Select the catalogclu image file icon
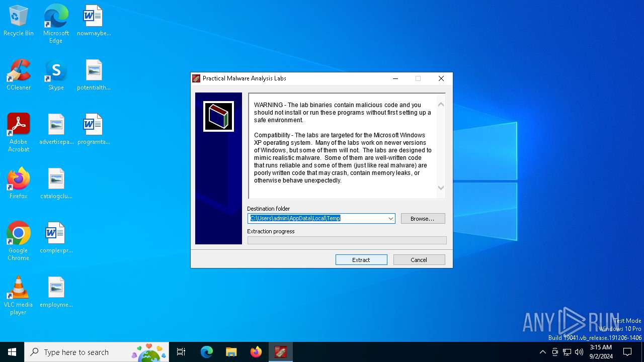Screen dimensions: 644x362 56,184
